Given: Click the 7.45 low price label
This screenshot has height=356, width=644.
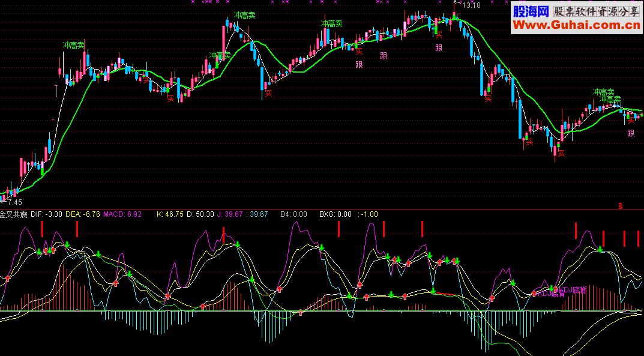Looking at the screenshot, I should 15,202.
